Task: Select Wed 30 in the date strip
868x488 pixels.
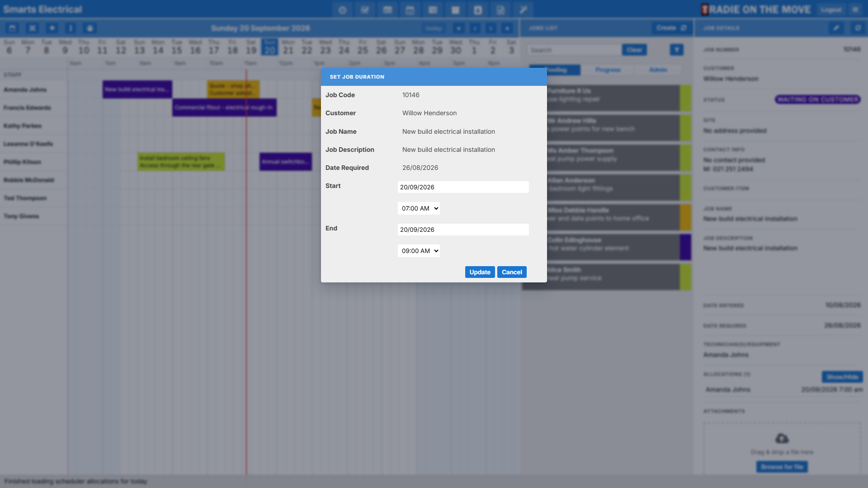Action: (456, 47)
